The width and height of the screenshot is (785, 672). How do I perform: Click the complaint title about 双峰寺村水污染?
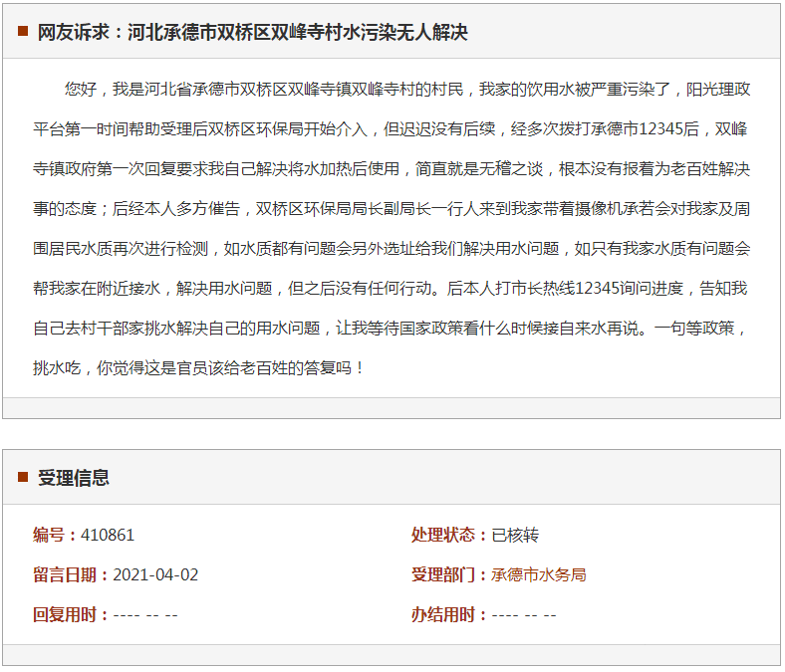coord(252,32)
